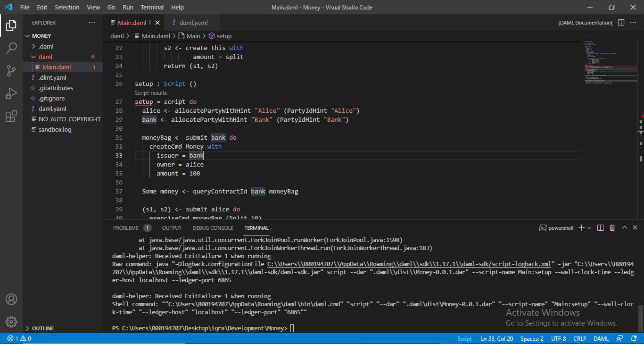This screenshot has height=344, width=644.
Task: Open the Manage settings gear
Action: pos(11,322)
